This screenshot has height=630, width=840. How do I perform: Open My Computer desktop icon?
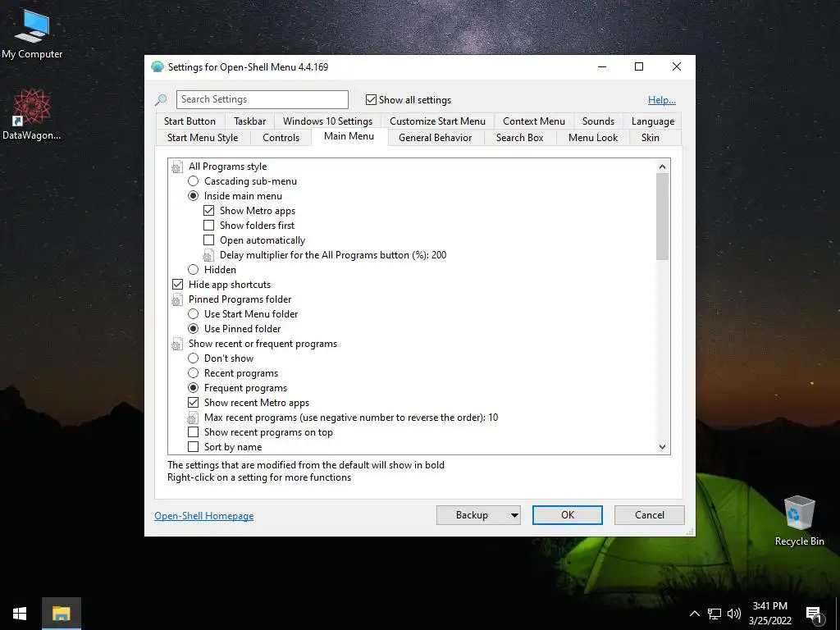(x=32, y=34)
